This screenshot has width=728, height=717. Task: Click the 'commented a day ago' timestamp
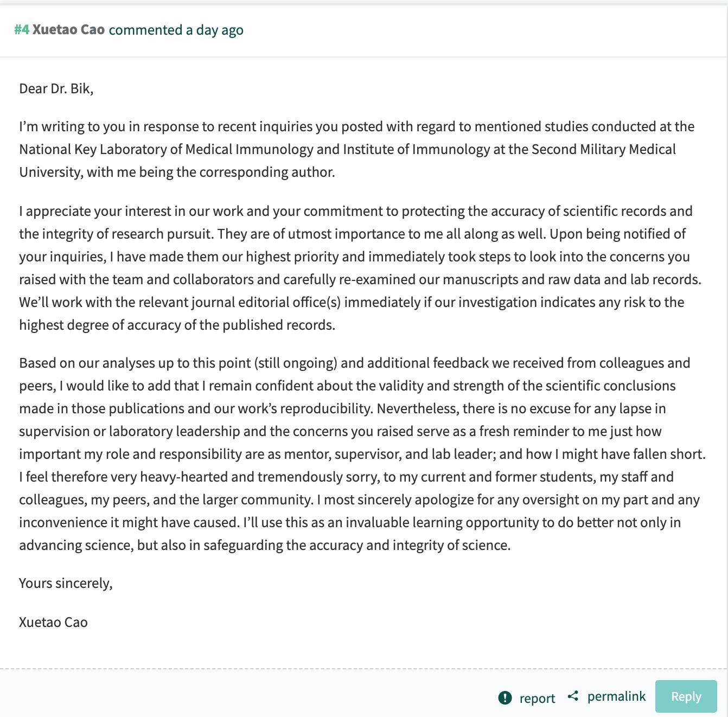(x=176, y=30)
